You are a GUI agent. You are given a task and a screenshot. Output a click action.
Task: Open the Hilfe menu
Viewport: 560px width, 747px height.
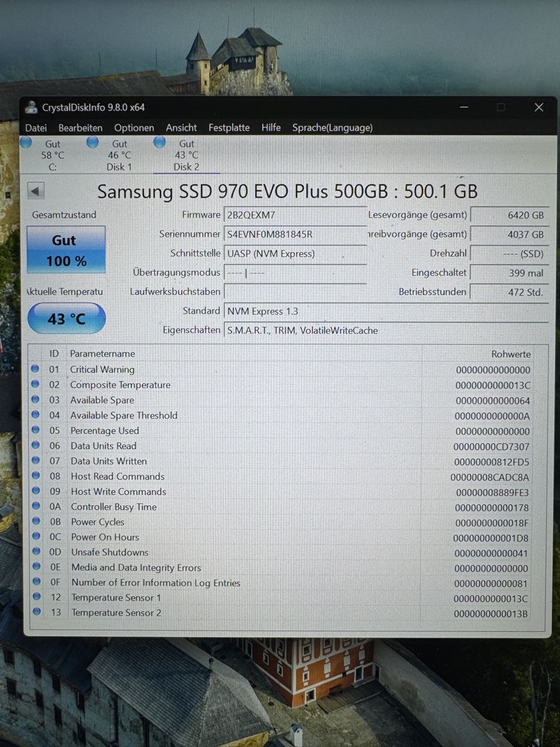(271, 128)
